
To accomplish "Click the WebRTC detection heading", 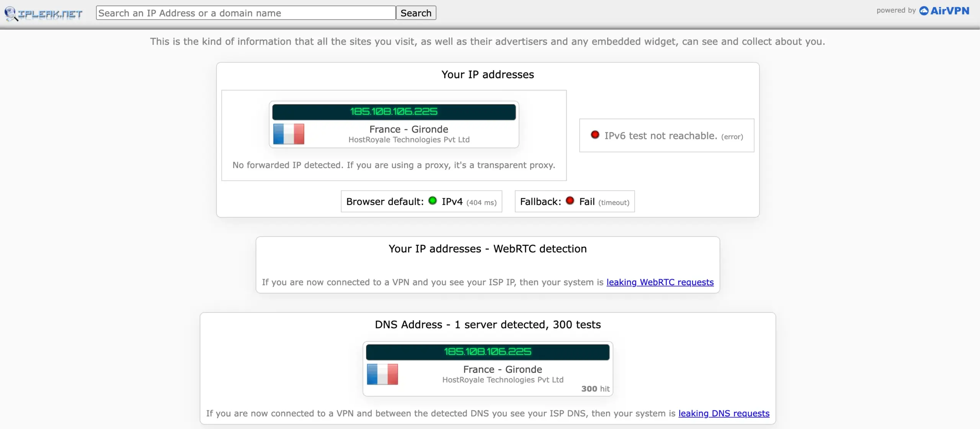I will point(487,249).
